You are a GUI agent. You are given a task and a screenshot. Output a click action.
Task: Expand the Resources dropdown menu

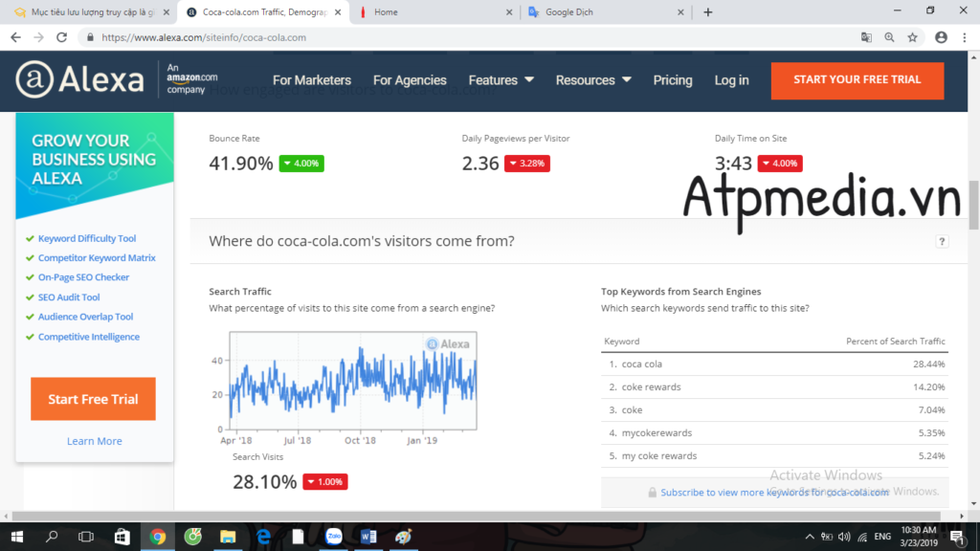point(593,80)
